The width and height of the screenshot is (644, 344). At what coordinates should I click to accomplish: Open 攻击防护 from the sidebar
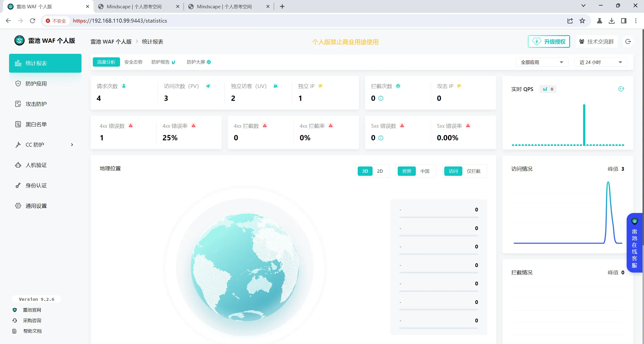tap(36, 104)
